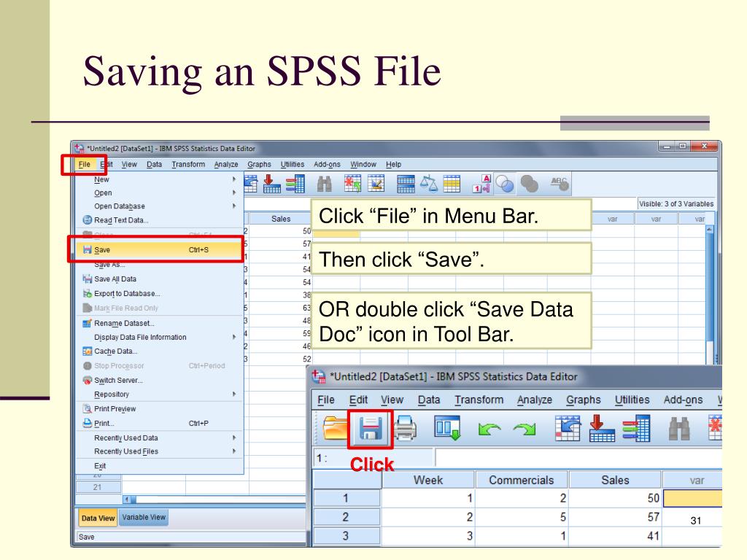
Task: Click the Select Cases toolbar icon
Action: (452, 184)
